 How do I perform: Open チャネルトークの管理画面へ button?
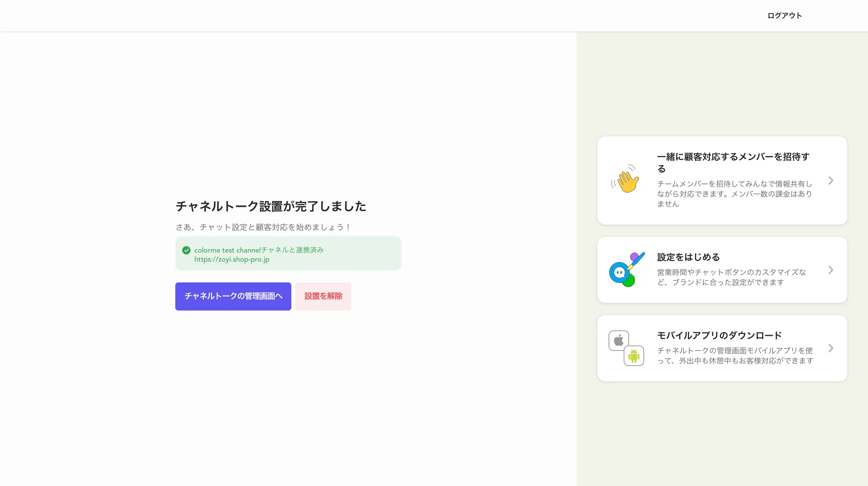coord(233,296)
